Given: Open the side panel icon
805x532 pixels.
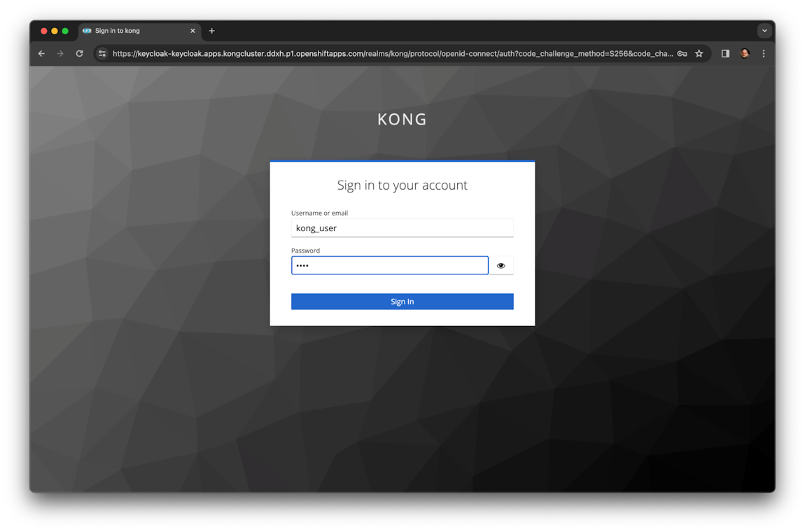Looking at the screenshot, I should coord(725,53).
